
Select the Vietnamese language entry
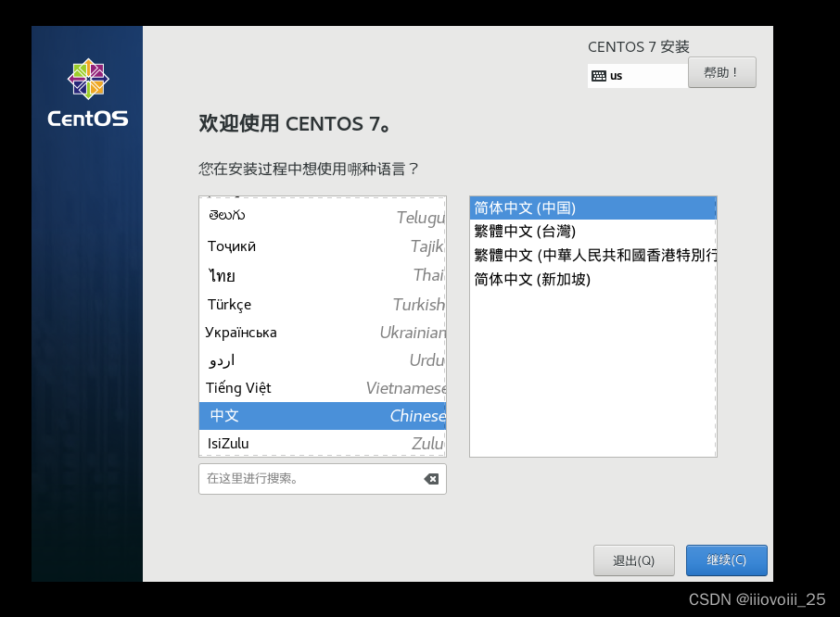[x=322, y=387]
